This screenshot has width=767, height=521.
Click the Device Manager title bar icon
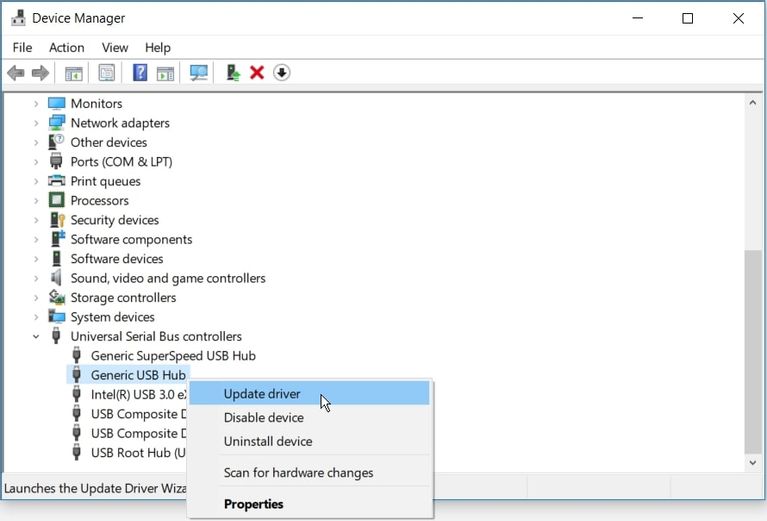tap(18, 18)
